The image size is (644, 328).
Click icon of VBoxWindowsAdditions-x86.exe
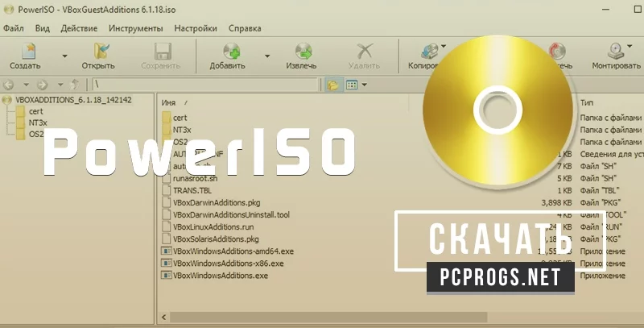pyautogui.click(x=166, y=263)
